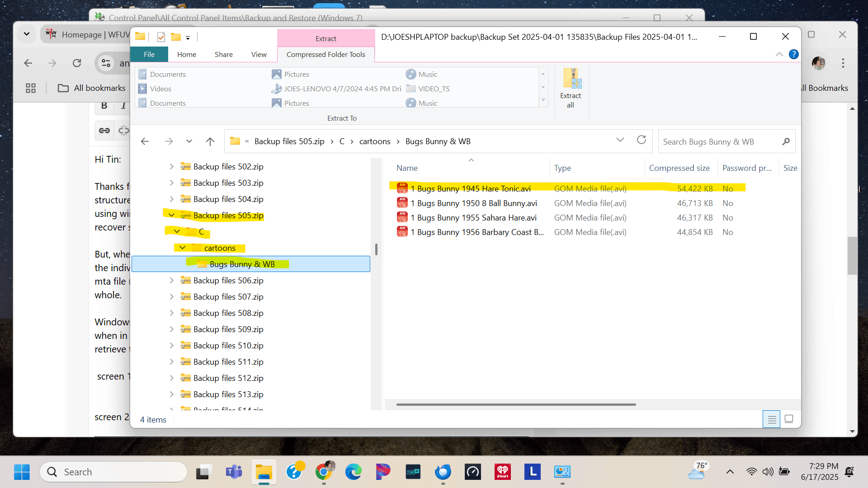
Task: Navigate back using the back arrow
Action: tap(145, 141)
